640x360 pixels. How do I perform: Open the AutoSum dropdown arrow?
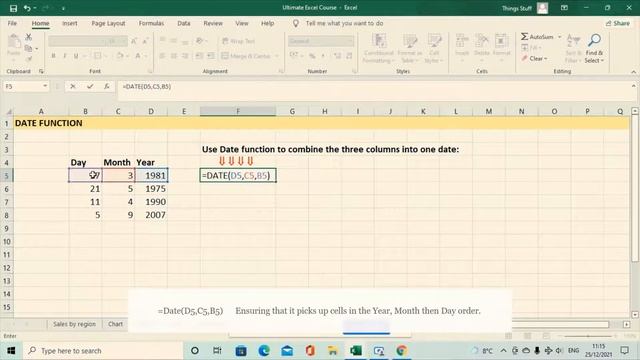[x=560, y=37]
